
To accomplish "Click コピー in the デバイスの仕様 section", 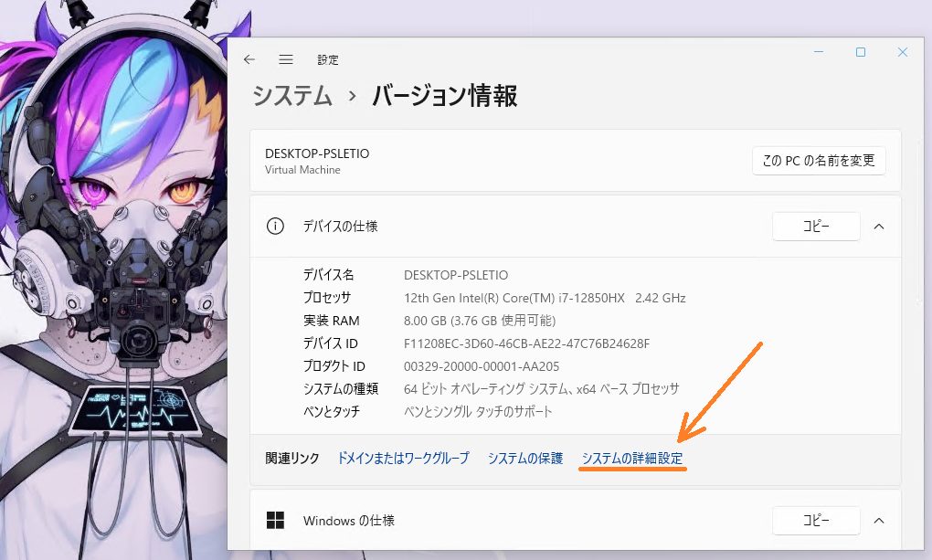I will (815, 227).
